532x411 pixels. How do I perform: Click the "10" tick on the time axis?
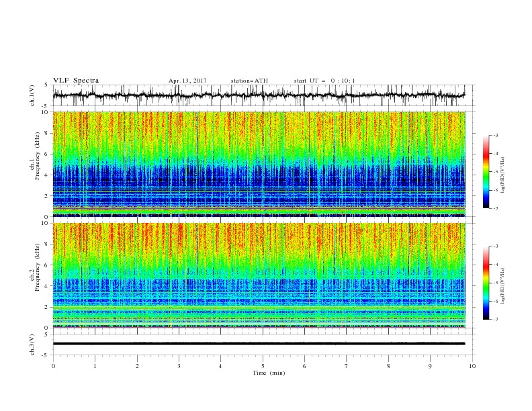click(472, 366)
